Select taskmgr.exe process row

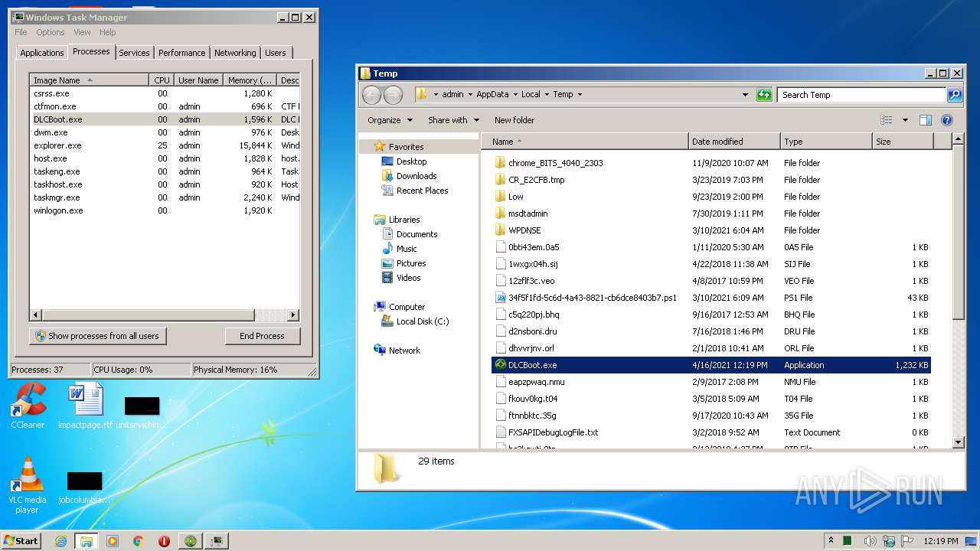click(165, 197)
